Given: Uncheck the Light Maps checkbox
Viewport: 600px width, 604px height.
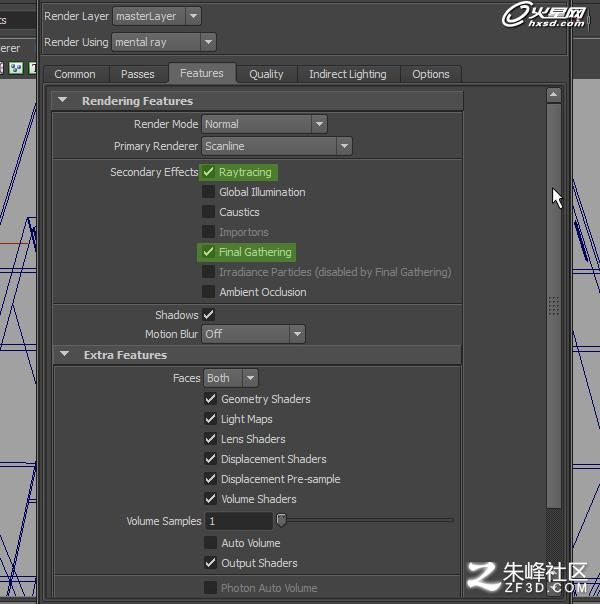Looking at the screenshot, I should [x=210, y=419].
